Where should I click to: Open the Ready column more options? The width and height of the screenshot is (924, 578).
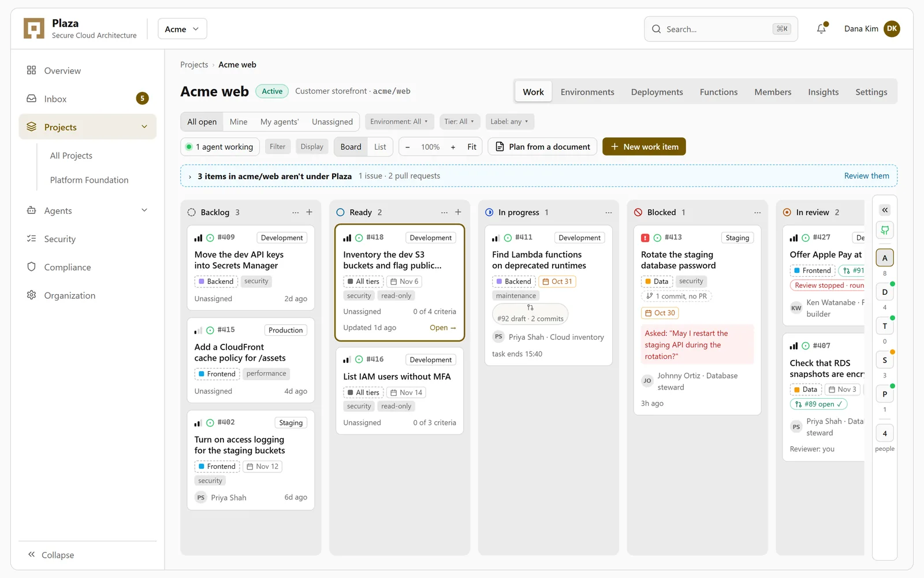(x=444, y=212)
